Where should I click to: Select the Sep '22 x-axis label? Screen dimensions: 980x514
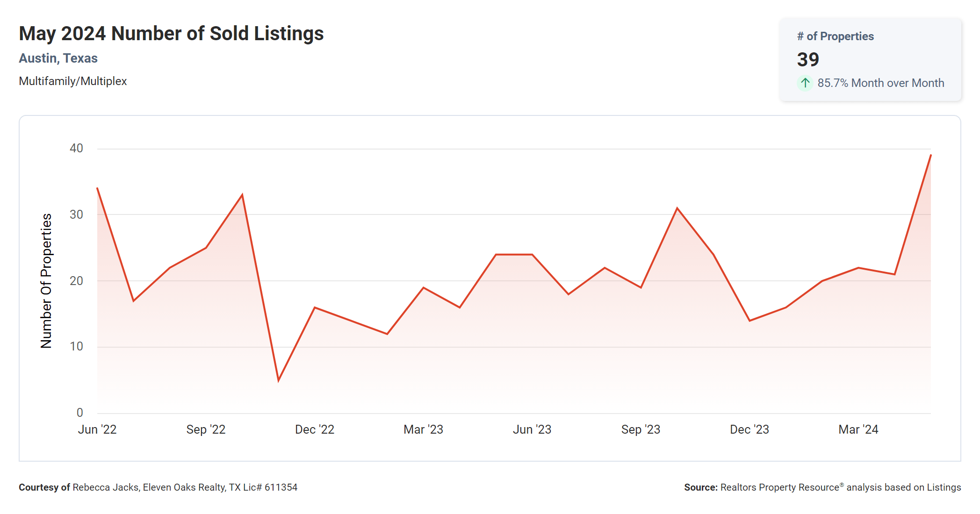tap(206, 429)
